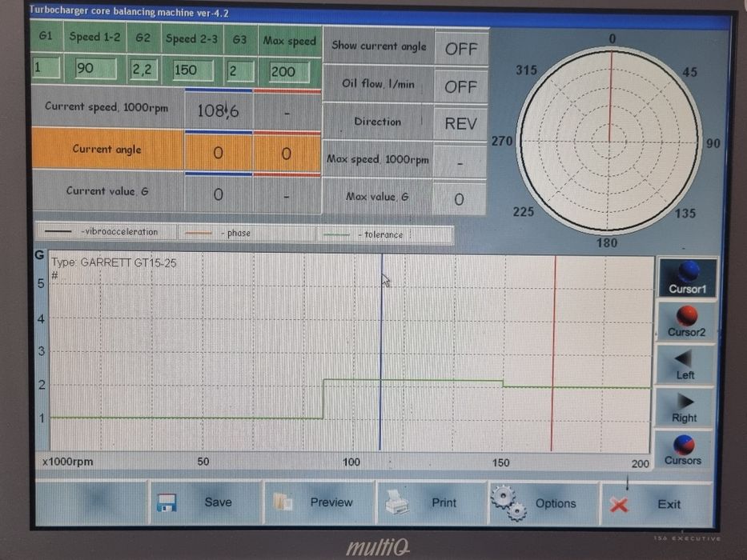
Task: Click the red cursor line on graph
Action: 553,354
